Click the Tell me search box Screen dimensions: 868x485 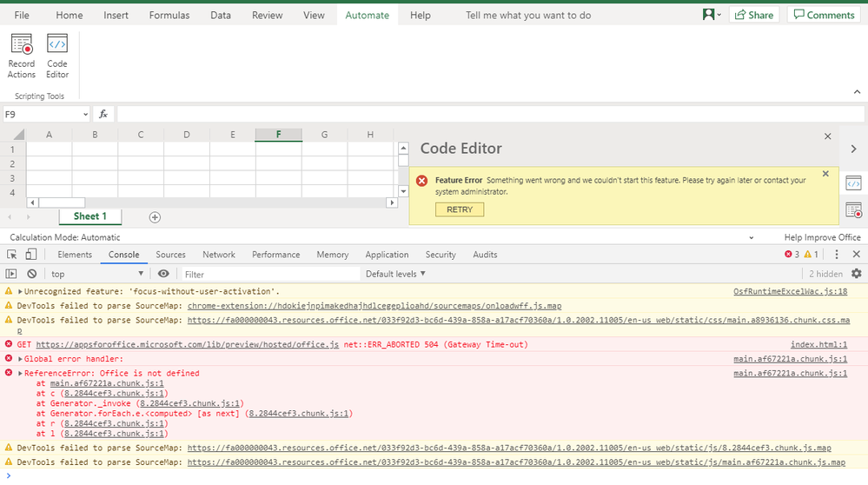point(528,16)
